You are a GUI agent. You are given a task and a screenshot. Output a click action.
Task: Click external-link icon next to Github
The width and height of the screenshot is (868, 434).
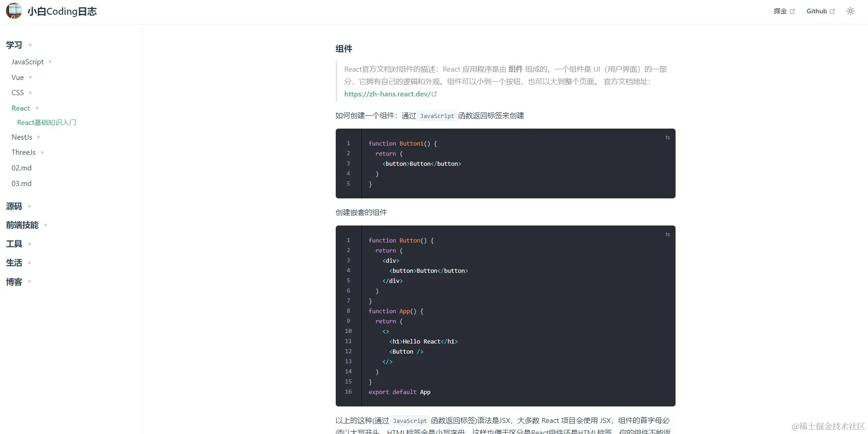[832, 11]
